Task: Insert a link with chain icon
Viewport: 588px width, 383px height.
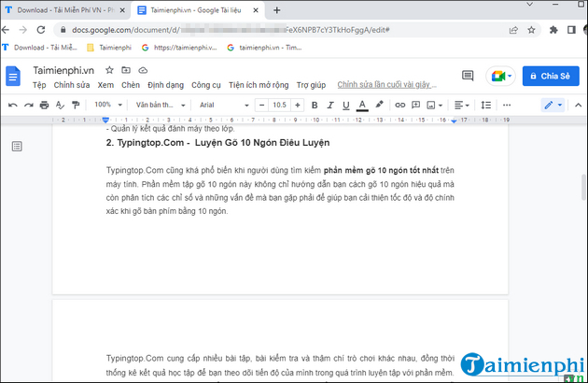Action: tap(400, 106)
